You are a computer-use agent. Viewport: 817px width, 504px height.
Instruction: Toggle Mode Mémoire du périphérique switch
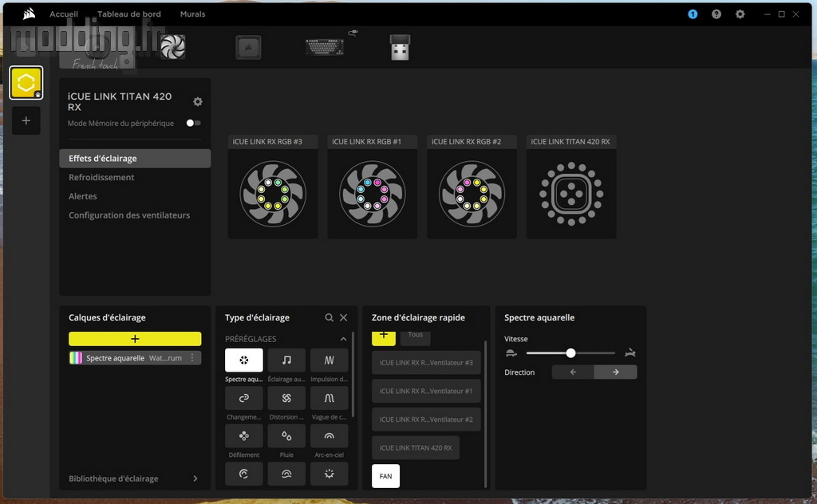pos(193,124)
